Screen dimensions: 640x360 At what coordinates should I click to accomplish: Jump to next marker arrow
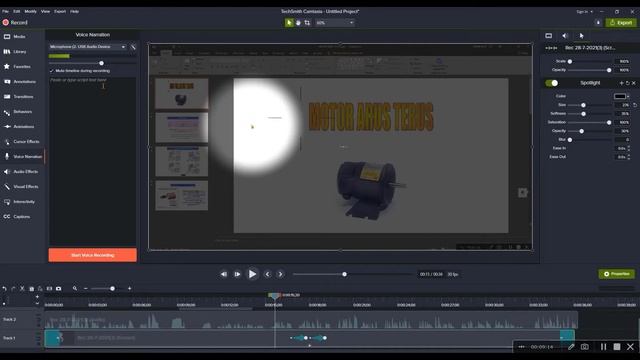pyautogui.click(x=280, y=274)
